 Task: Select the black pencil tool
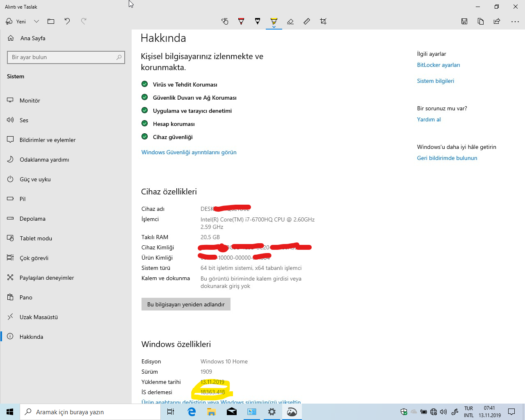[258, 21]
